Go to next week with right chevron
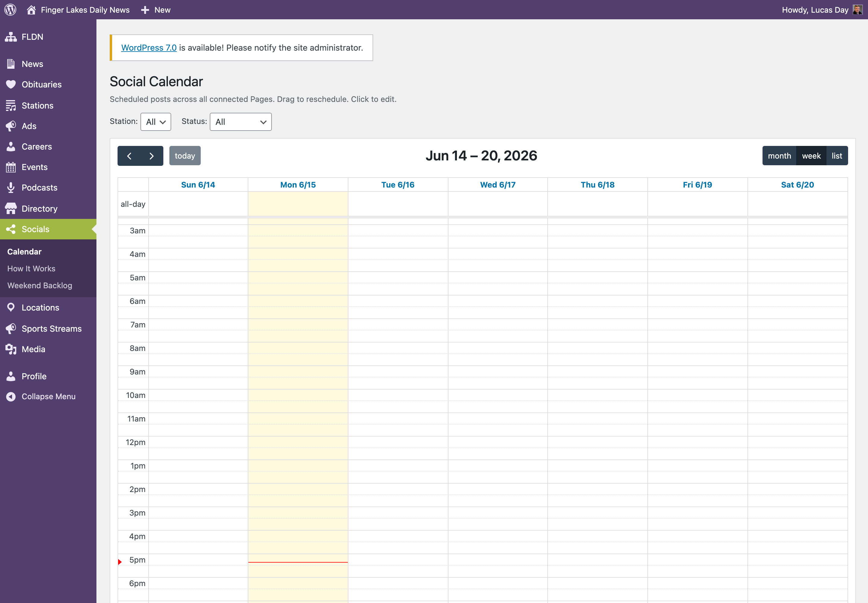The width and height of the screenshot is (868, 603). tap(152, 156)
